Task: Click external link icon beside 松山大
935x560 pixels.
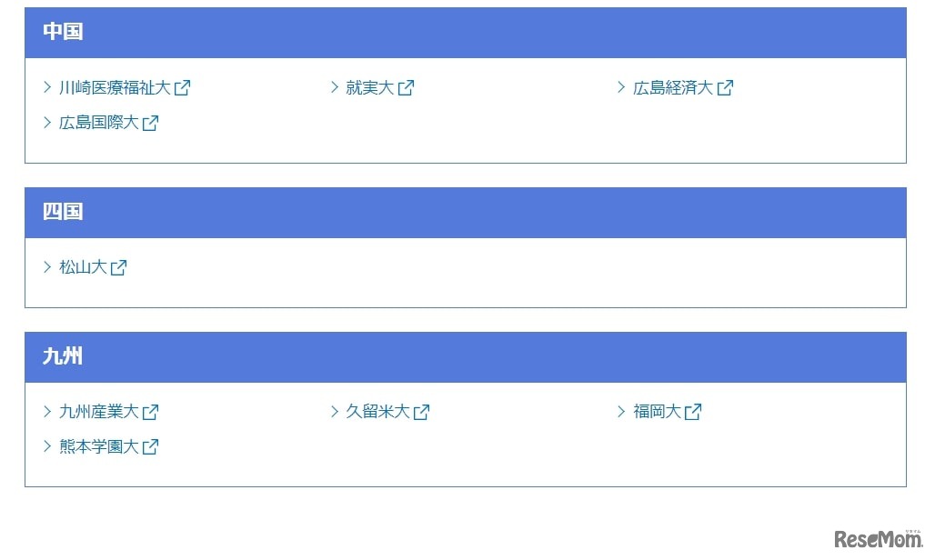Action: click(118, 267)
